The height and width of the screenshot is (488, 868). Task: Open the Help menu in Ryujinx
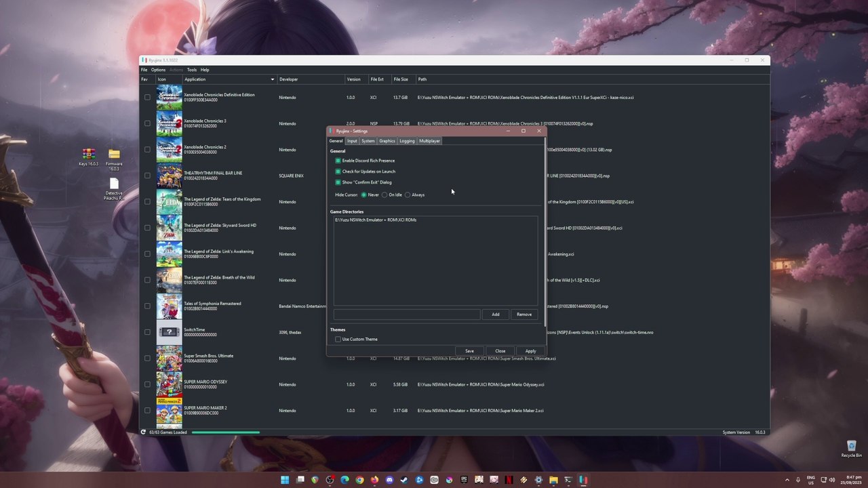click(205, 70)
